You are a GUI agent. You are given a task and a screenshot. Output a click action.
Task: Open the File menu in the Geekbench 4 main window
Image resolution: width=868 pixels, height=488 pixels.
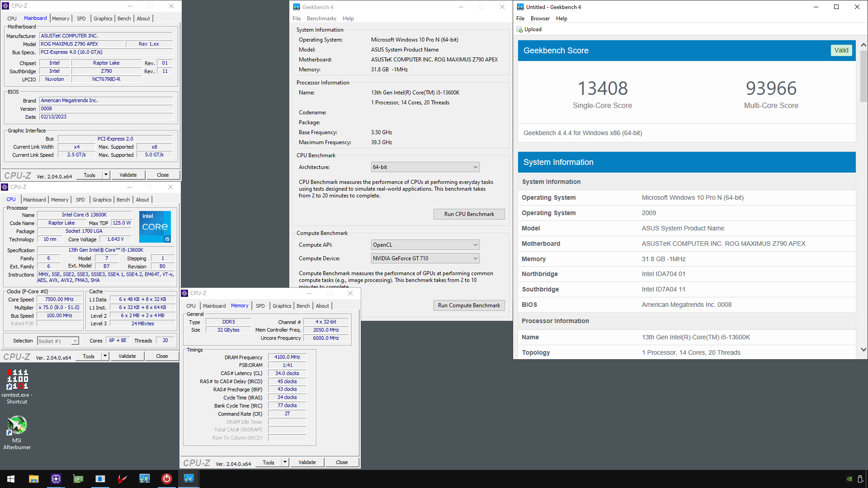[297, 19]
